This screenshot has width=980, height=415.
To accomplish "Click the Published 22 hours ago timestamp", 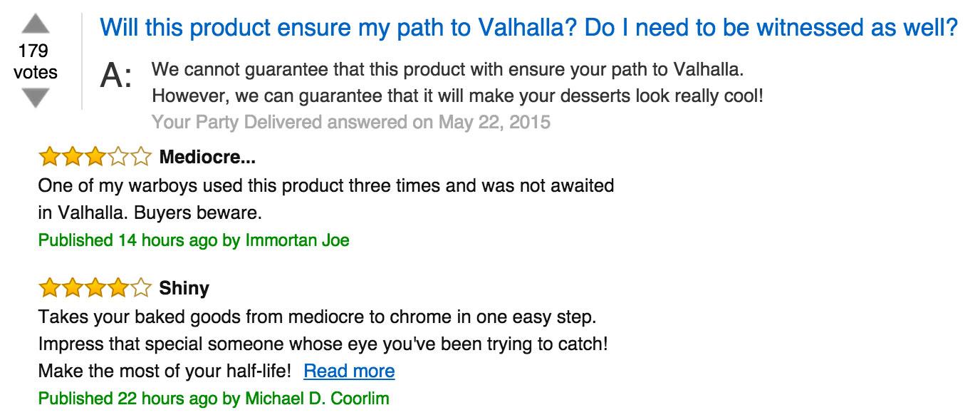I will (x=127, y=398).
